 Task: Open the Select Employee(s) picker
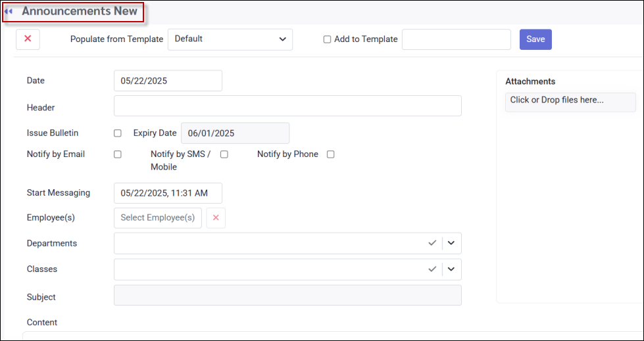(x=158, y=218)
